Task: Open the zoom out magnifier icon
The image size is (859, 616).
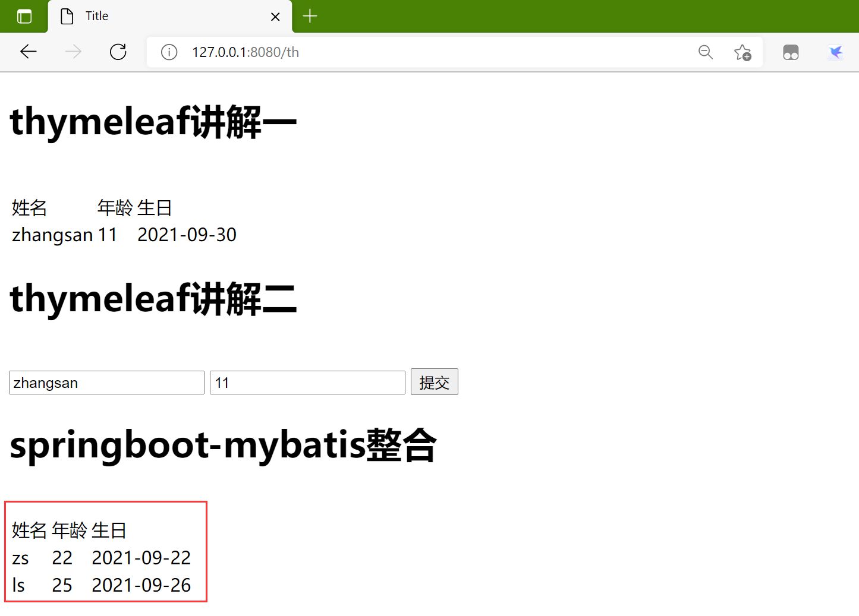Action: (706, 52)
